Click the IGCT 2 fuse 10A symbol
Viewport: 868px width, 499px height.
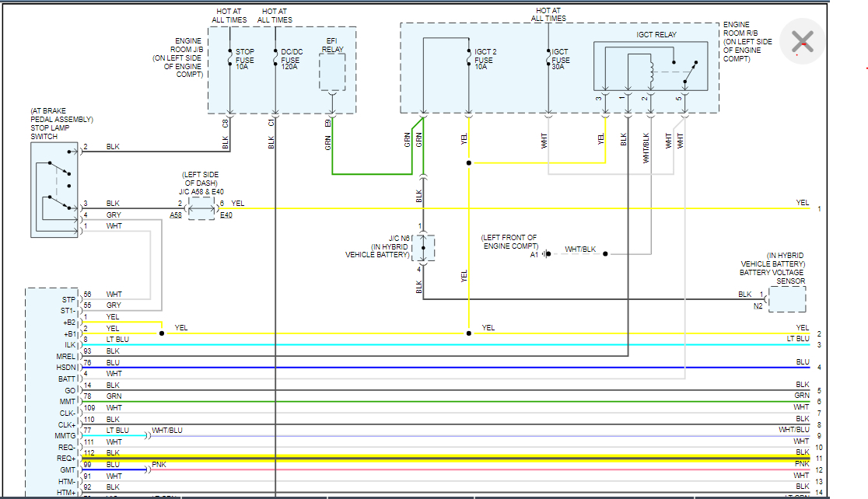(x=468, y=58)
